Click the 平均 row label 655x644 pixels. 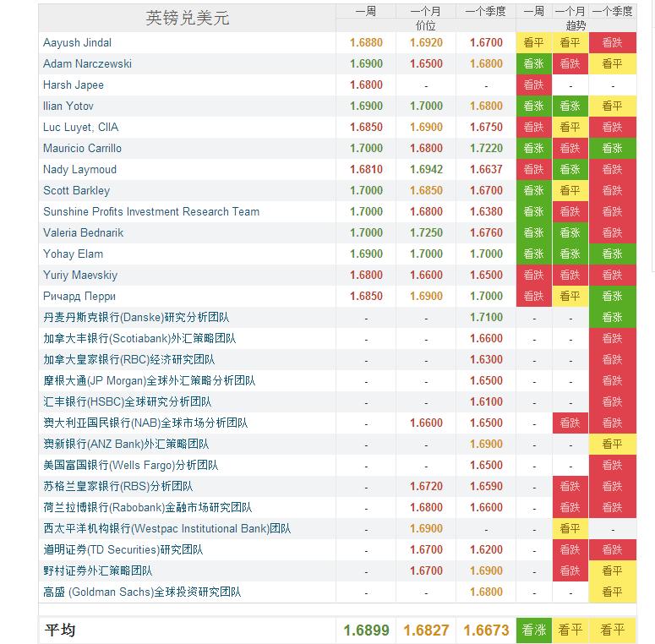[x=60, y=630]
